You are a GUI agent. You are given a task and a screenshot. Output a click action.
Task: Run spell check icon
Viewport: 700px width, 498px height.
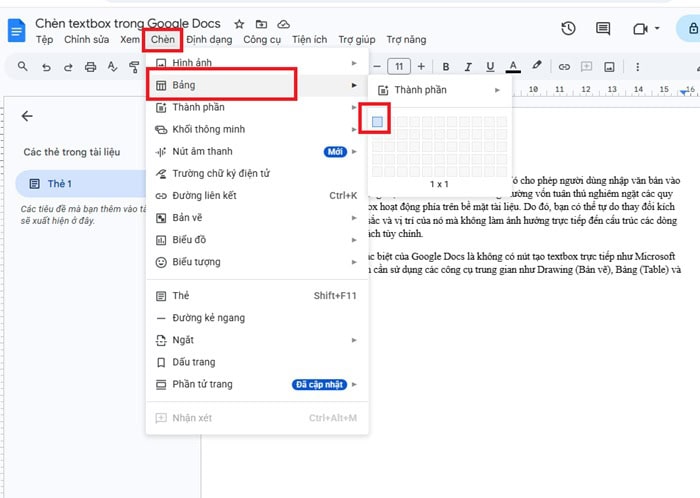coord(112,67)
